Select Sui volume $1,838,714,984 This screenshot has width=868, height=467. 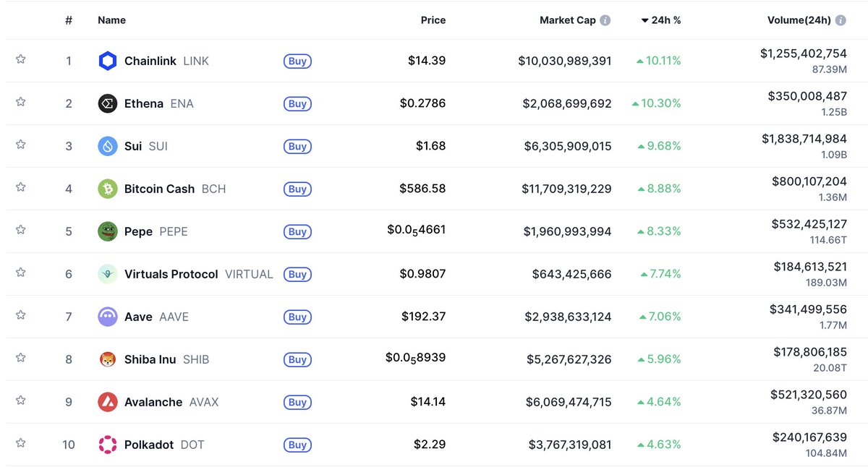804,139
